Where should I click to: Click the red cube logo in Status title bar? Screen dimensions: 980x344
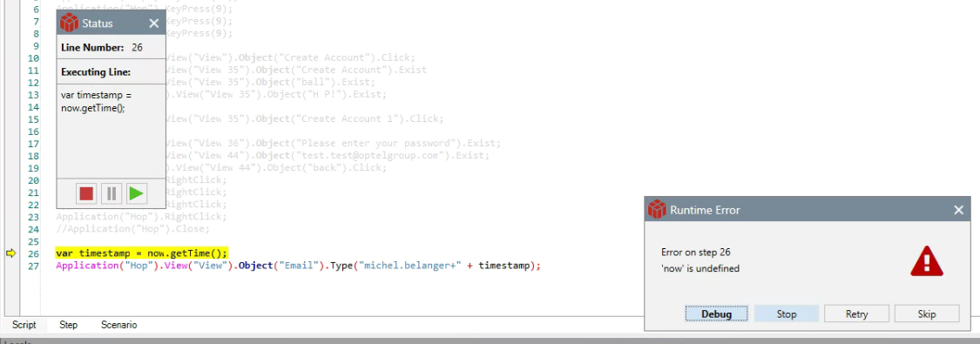click(69, 24)
